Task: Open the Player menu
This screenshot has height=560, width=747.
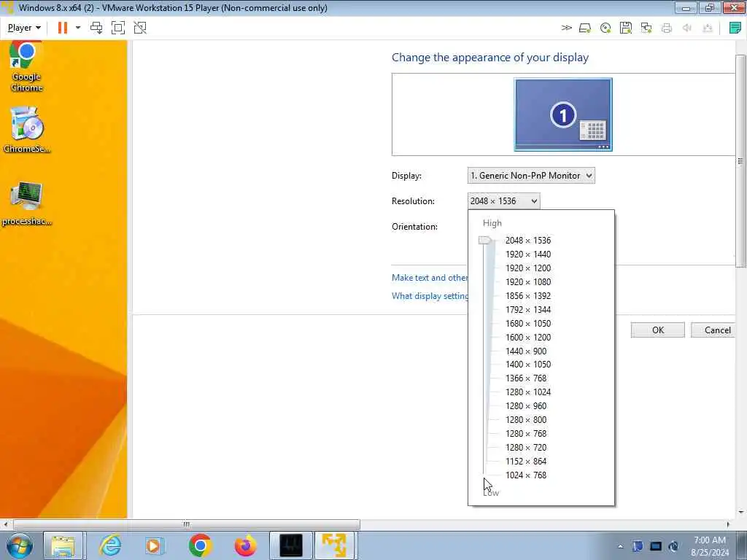Action: 24,28
